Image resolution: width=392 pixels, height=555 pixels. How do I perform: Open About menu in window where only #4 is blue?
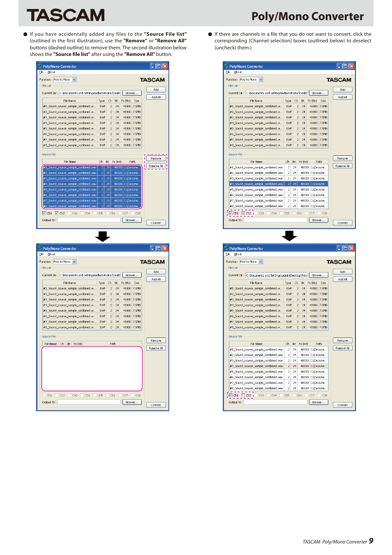[x=238, y=72]
